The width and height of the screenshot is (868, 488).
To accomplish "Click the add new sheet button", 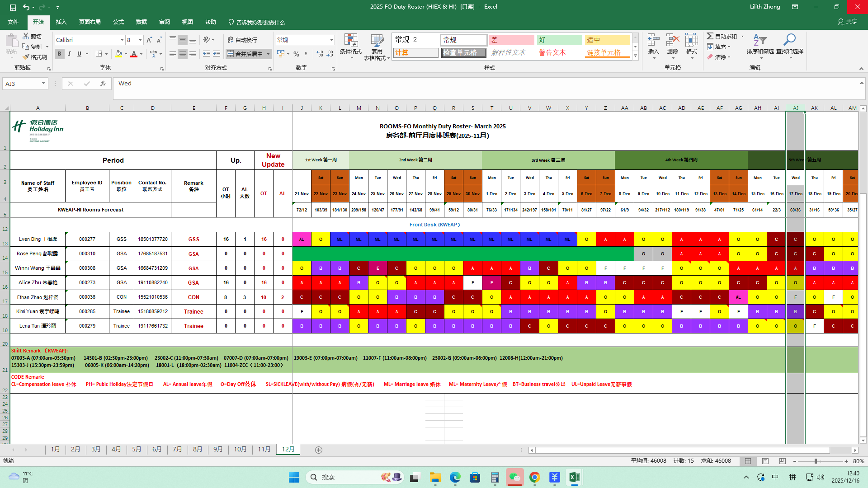I will 319,450.
